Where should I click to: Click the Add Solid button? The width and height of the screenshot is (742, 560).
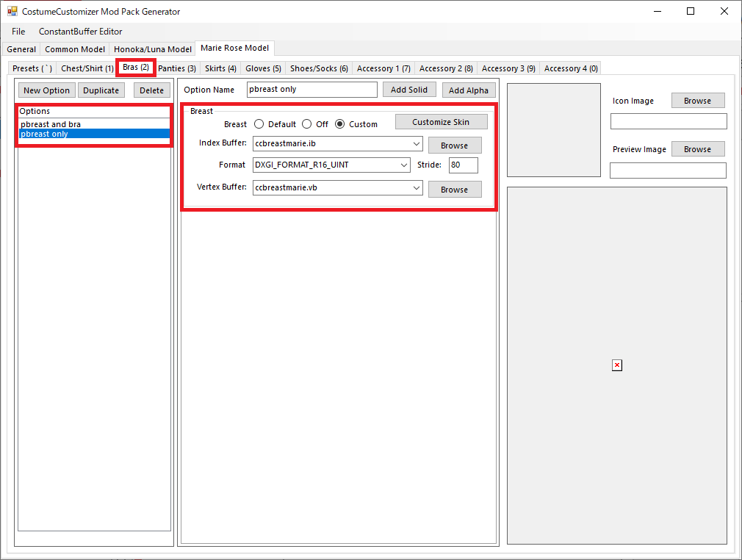pos(409,90)
